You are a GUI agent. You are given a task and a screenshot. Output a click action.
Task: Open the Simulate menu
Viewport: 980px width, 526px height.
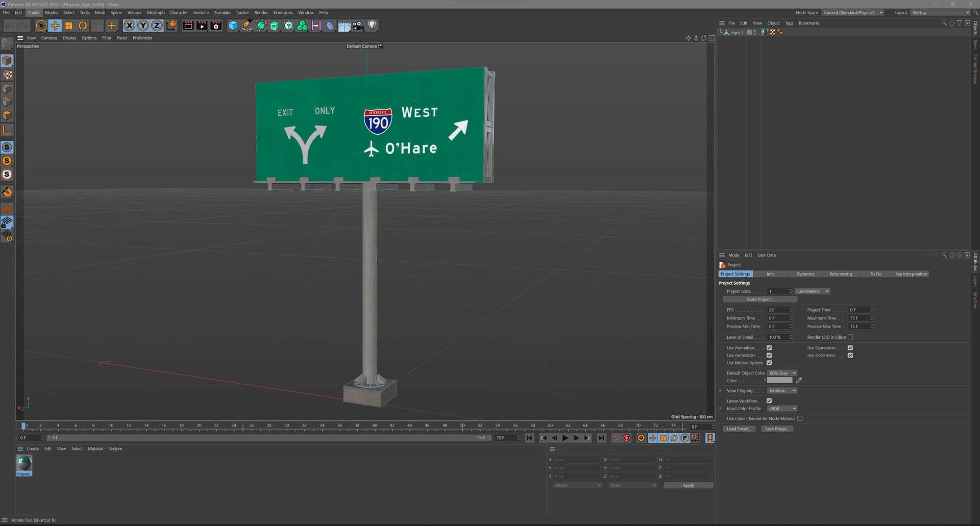pos(222,13)
